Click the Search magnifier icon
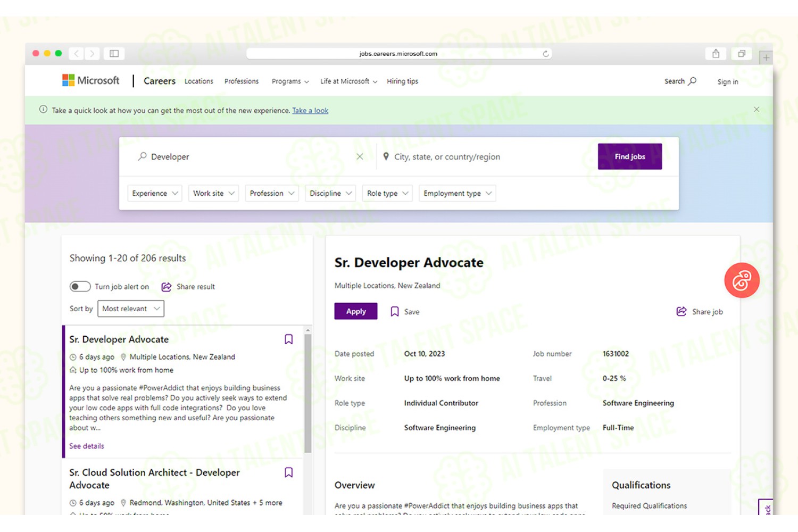Screen dimensions: 798x532 pos(692,81)
